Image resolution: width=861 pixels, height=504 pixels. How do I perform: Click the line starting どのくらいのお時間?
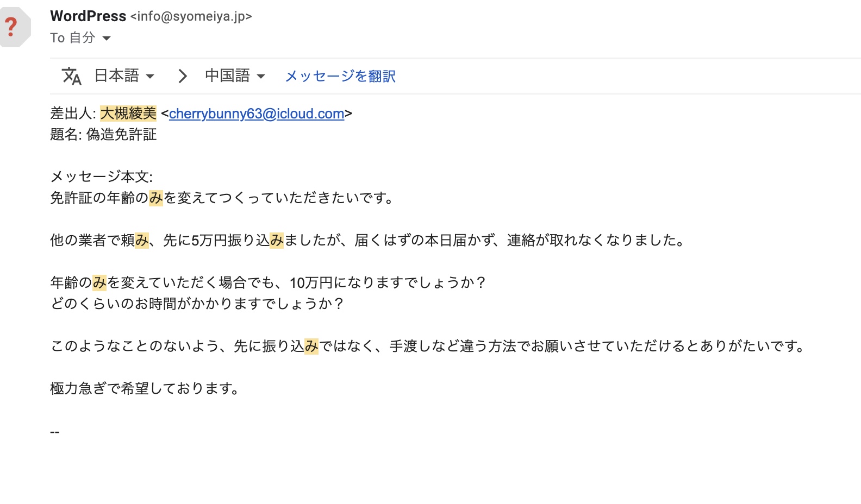coord(197,304)
